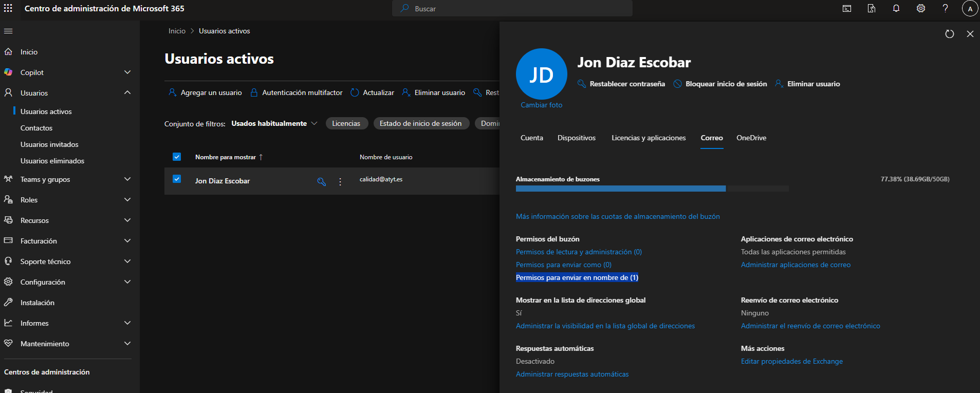Switch to the OneDrive tab

tap(751, 138)
